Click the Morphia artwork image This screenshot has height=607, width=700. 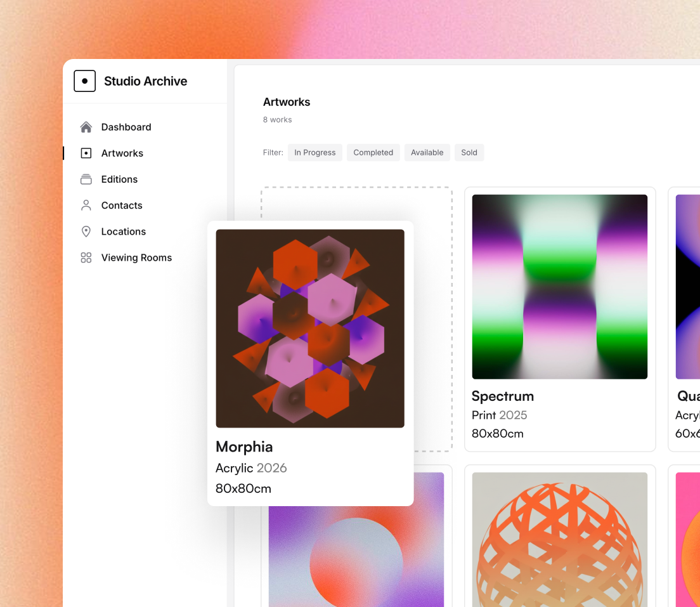click(310, 329)
